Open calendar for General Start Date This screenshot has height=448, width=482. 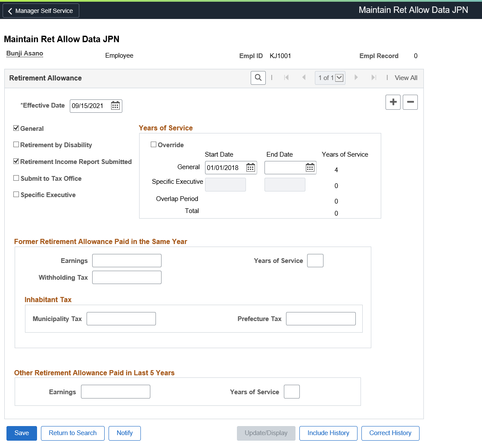click(251, 167)
